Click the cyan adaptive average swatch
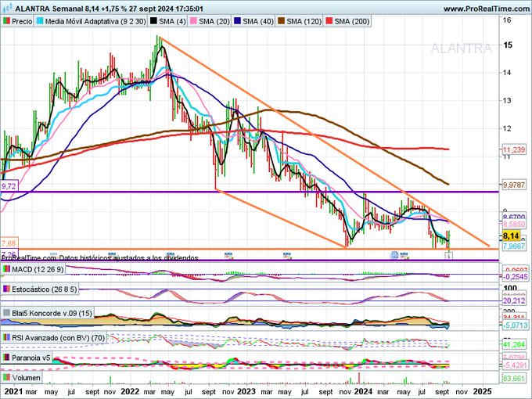 (x=40, y=21)
